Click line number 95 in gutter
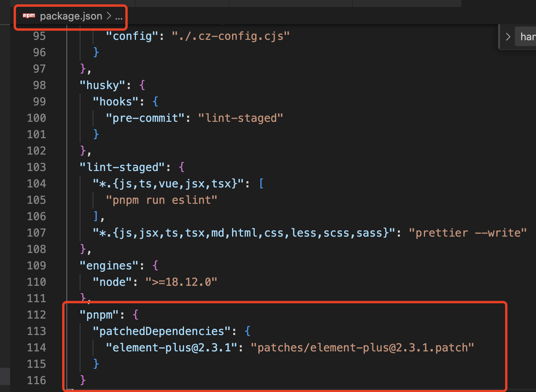 tap(39, 36)
